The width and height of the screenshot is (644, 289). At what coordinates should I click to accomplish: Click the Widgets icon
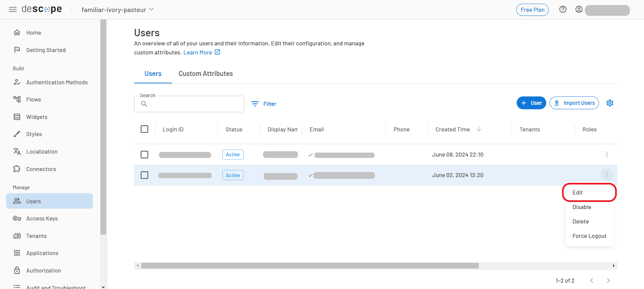[x=17, y=117]
